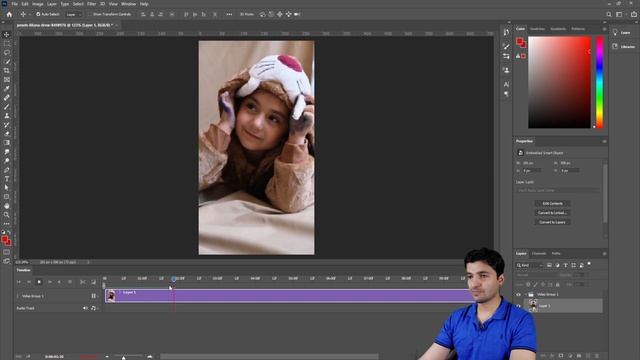Select the Layer 1 clip in the timeline
The width and height of the screenshot is (640, 360).
pyautogui.click(x=289, y=296)
